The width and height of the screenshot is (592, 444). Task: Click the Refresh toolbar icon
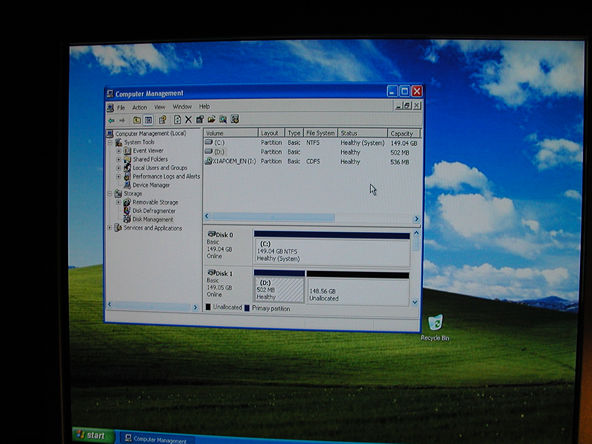pos(177,120)
